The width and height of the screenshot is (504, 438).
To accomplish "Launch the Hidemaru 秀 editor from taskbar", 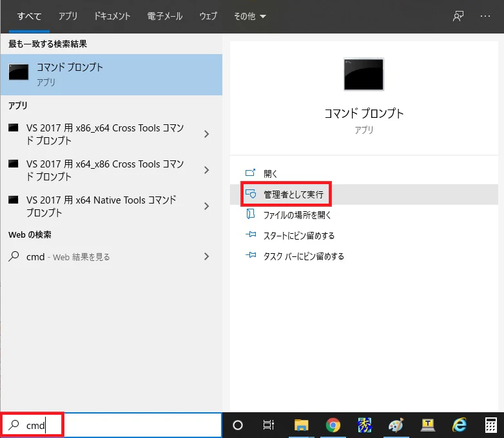I will pyautogui.click(x=365, y=425).
